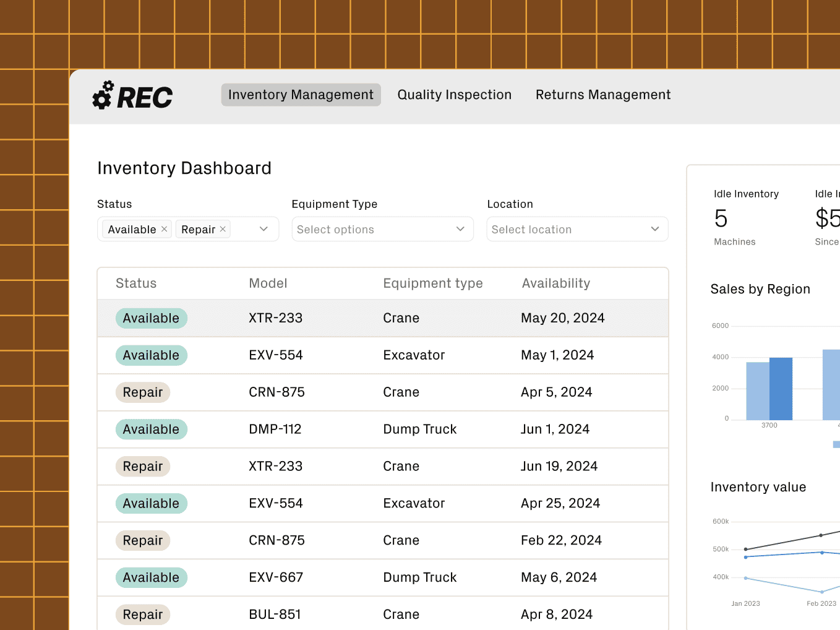
Task: Switch to the Quality Inspection tab
Action: click(x=455, y=95)
